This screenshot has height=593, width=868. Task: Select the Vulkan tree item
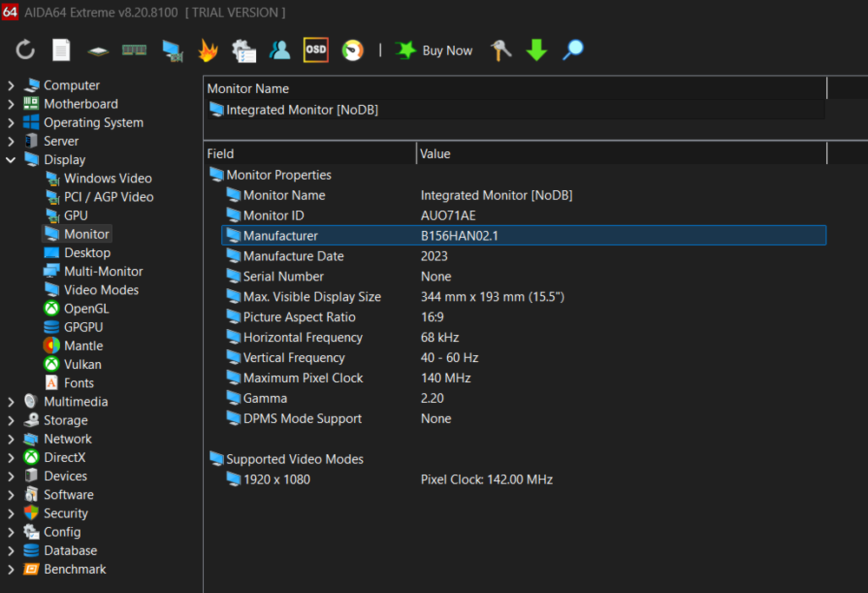[x=73, y=365]
